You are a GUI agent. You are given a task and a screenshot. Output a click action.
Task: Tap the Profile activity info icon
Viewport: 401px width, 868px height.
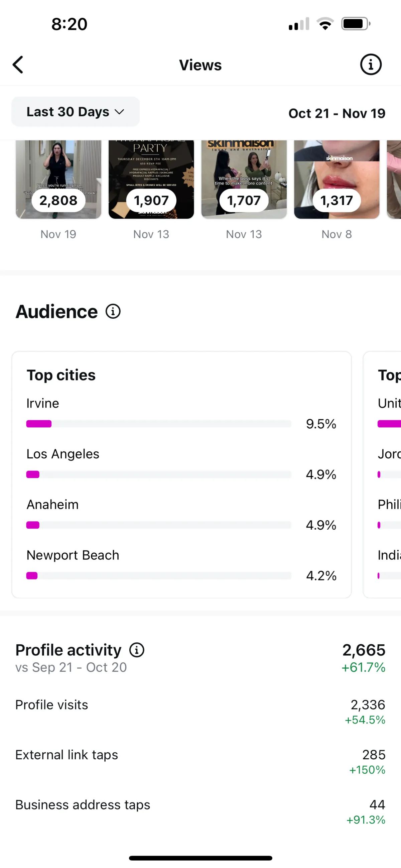(137, 650)
